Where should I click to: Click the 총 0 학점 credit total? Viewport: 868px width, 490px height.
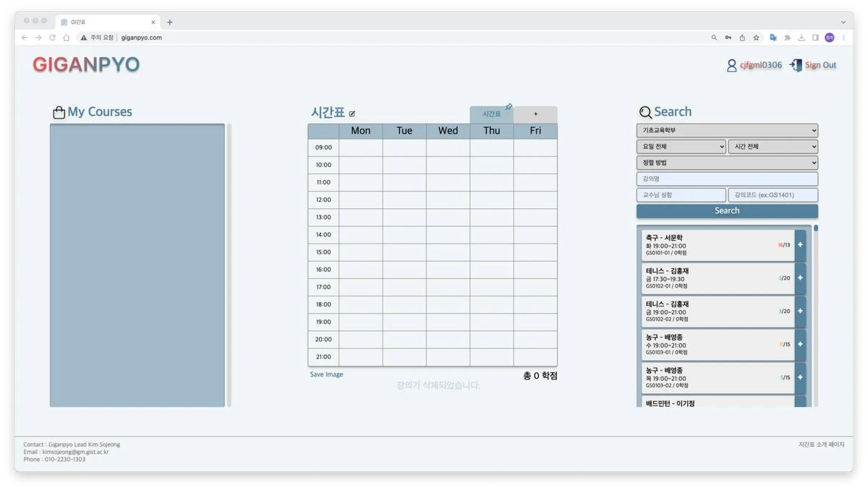point(540,376)
